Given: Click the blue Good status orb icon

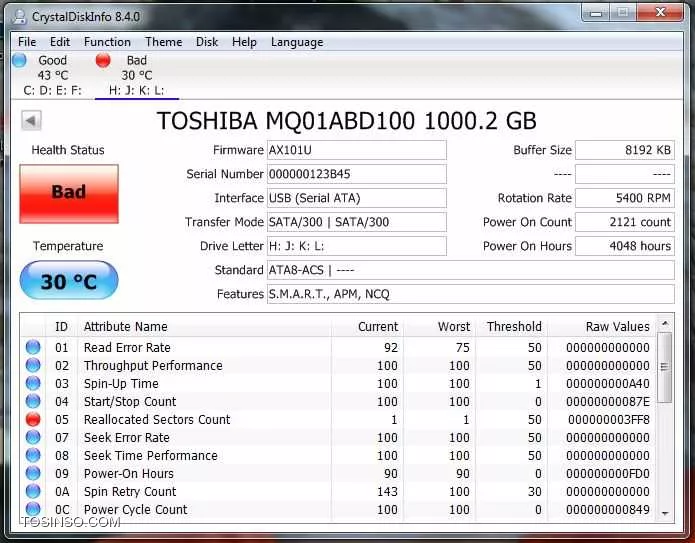Looking at the screenshot, I should [x=19, y=60].
